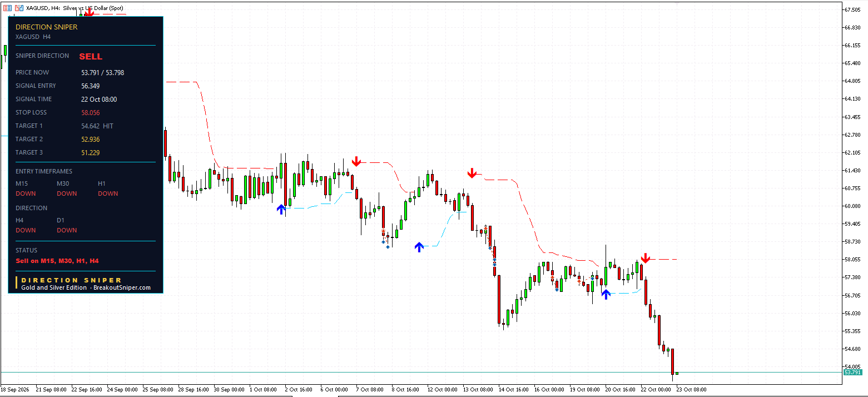Click the Target 3 value 51.229
The image size is (868, 397).
pyautogui.click(x=91, y=152)
